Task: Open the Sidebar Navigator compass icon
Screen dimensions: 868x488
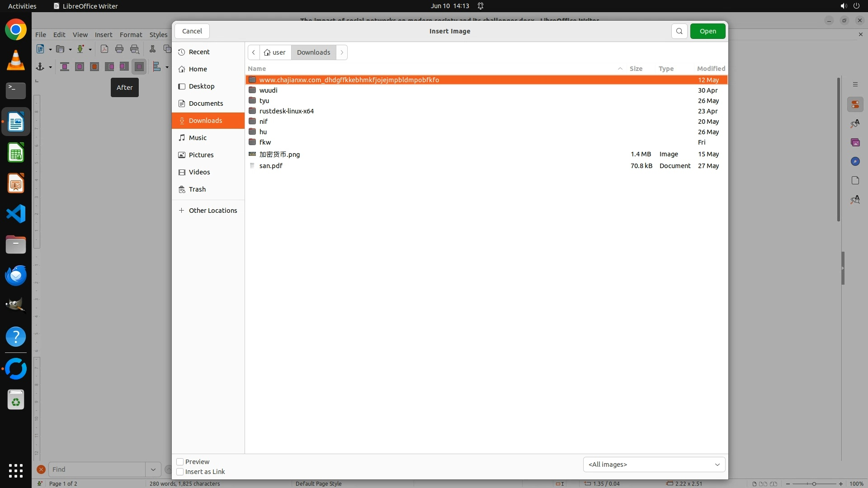Action: (855, 162)
